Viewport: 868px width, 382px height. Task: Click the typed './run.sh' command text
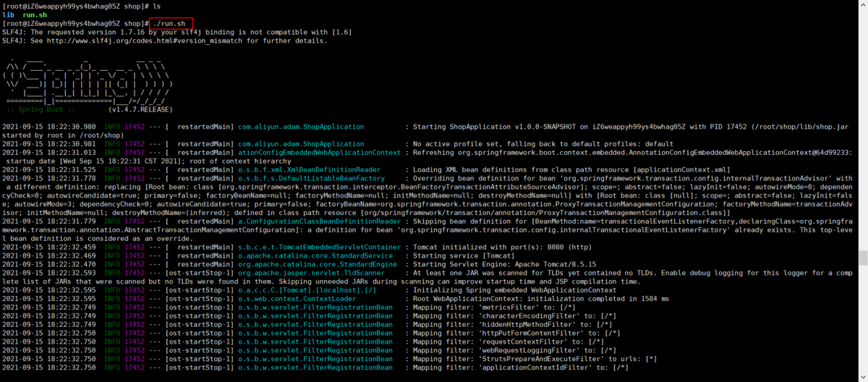point(169,23)
